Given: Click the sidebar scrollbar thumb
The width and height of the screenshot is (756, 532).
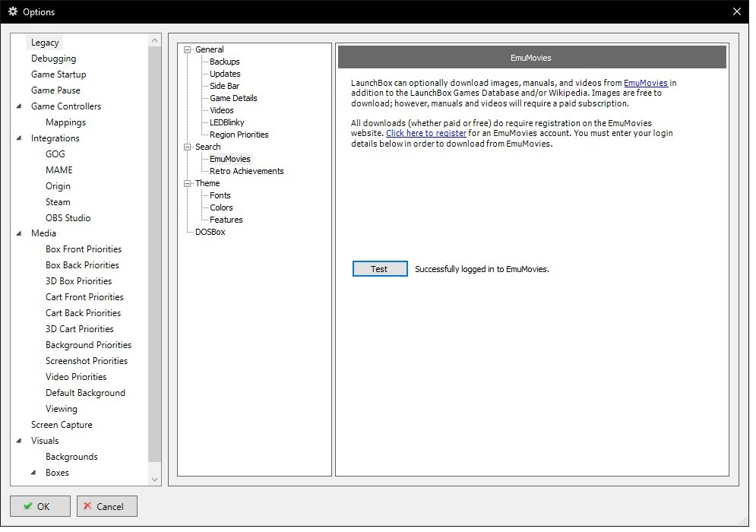Looking at the screenshot, I should pos(154,254).
